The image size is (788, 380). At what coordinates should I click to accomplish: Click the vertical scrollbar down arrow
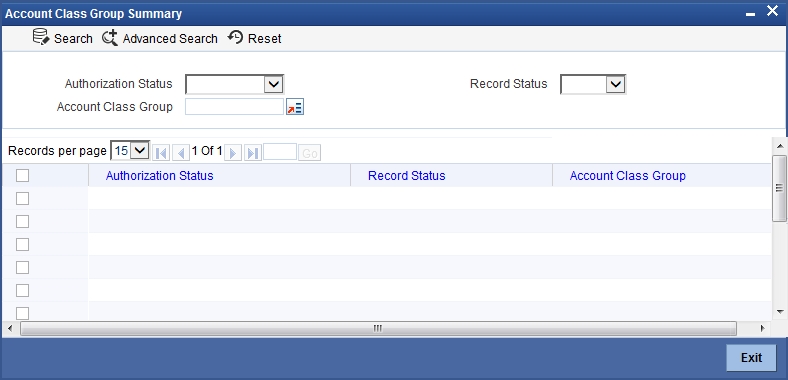tap(780, 312)
